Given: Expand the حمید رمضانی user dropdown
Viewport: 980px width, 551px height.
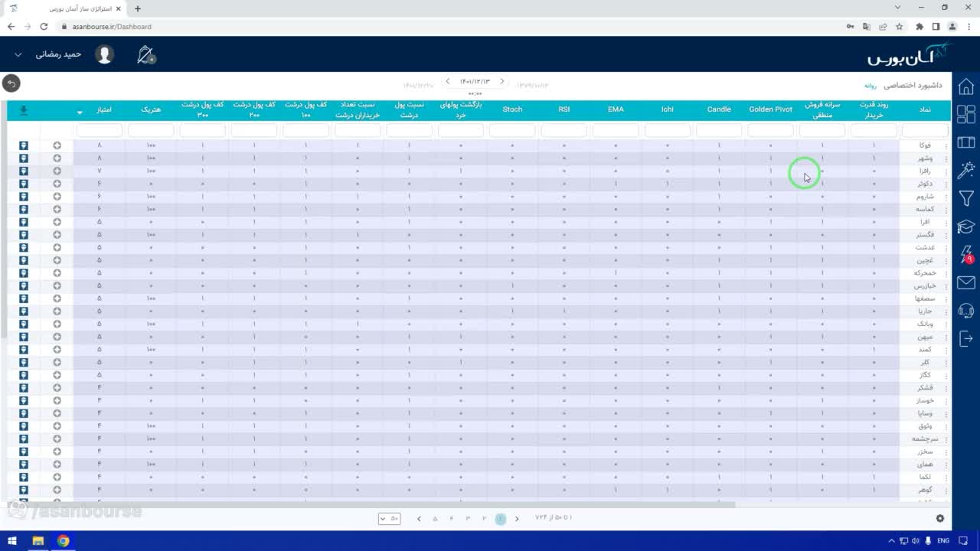Looking at the screenshot, I should coord(18,55).
